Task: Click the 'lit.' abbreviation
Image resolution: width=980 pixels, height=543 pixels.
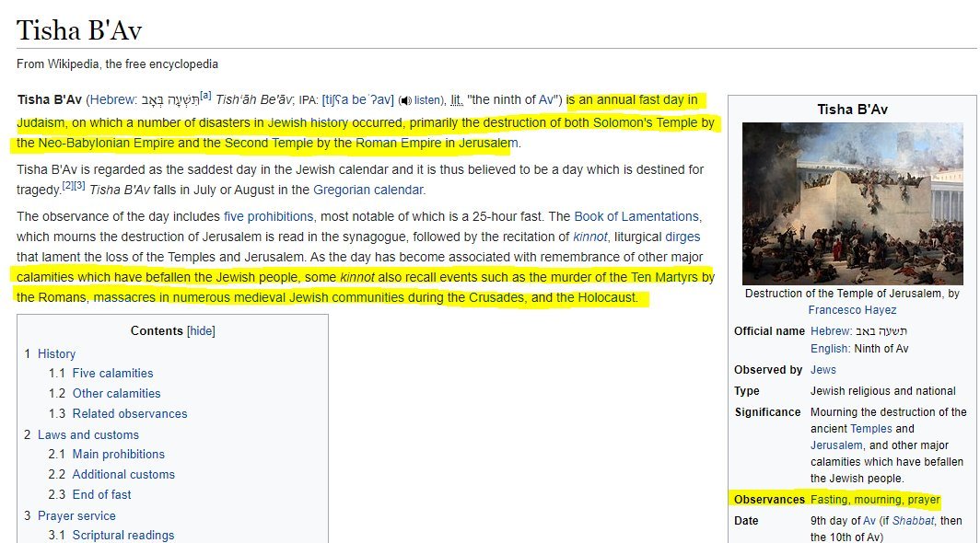Action: [x=457, y=100]
